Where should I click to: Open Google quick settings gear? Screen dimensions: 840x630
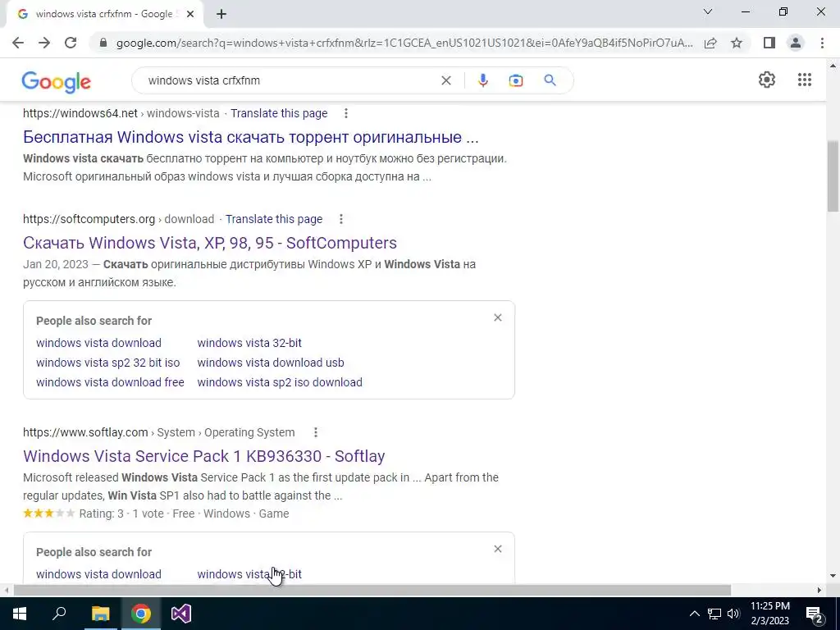pyautogui.click(x=767, y=80)
